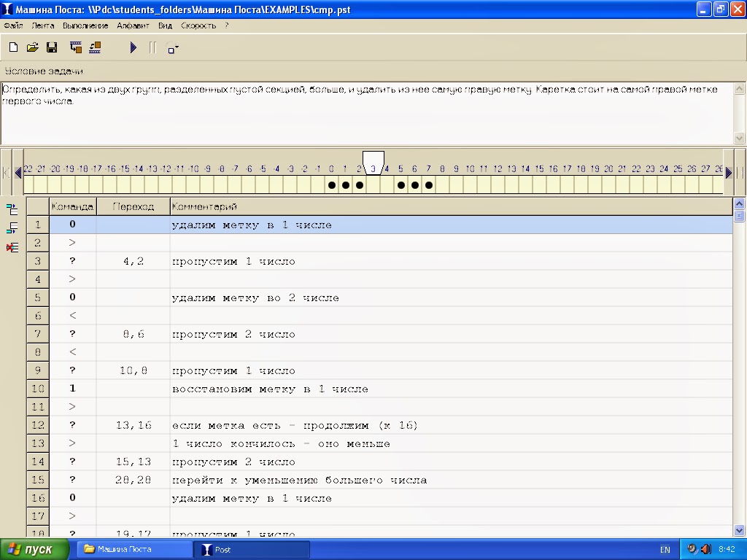747x560 pixels.
Task: Click the Переход column header
Action: (x=133, y=206)
